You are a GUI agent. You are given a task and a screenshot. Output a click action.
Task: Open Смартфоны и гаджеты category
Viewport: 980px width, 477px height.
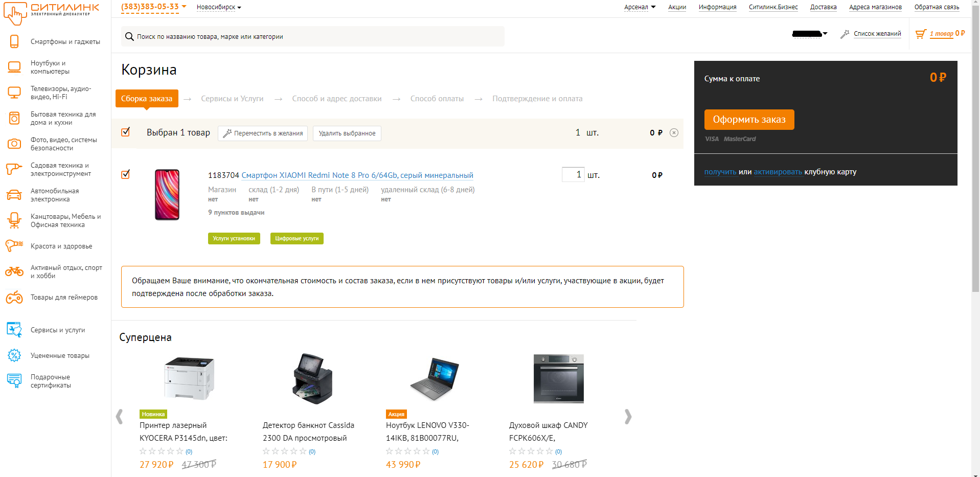pos(65,42)
